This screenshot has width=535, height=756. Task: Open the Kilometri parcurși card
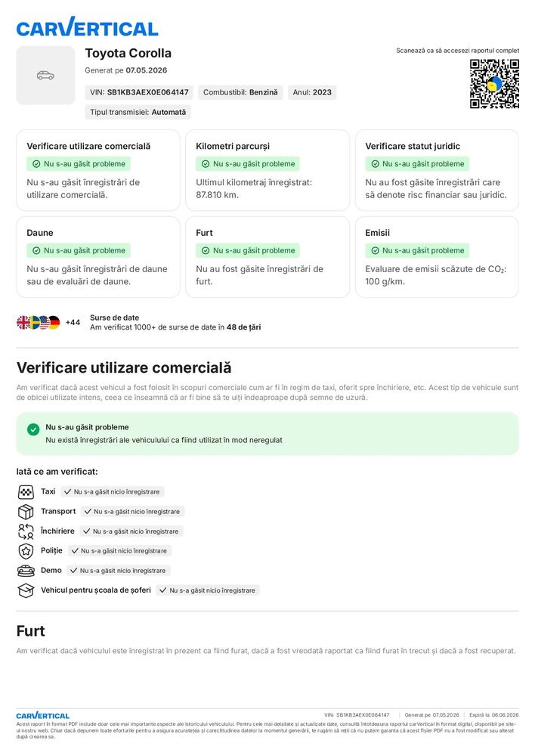267,170
